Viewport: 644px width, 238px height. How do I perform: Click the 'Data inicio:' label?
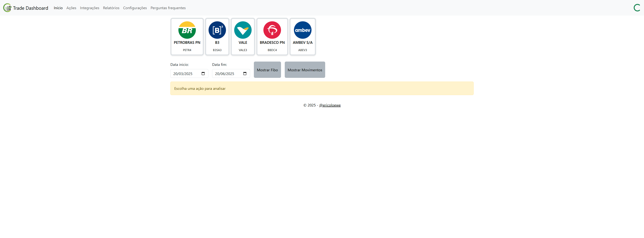click(180, 64)
